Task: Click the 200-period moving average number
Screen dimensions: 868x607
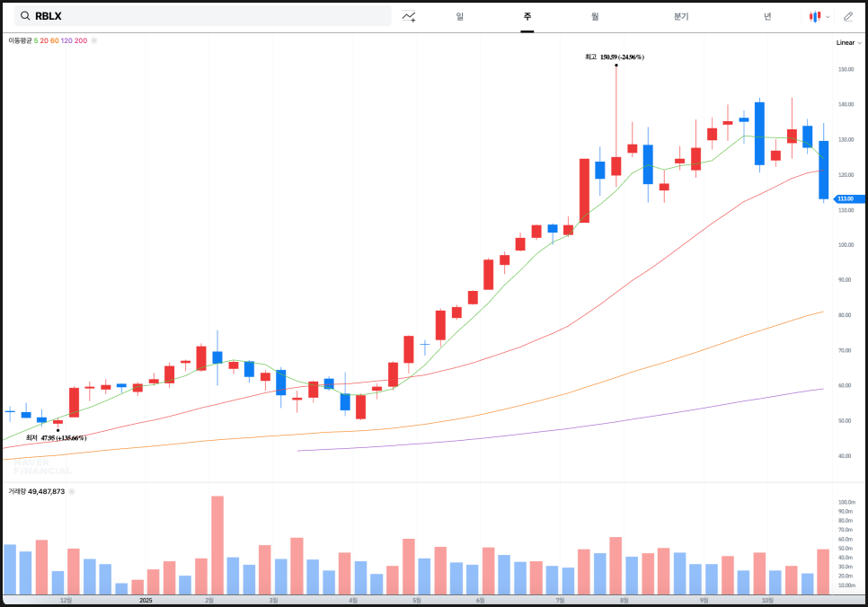Action: click(82, 40)
